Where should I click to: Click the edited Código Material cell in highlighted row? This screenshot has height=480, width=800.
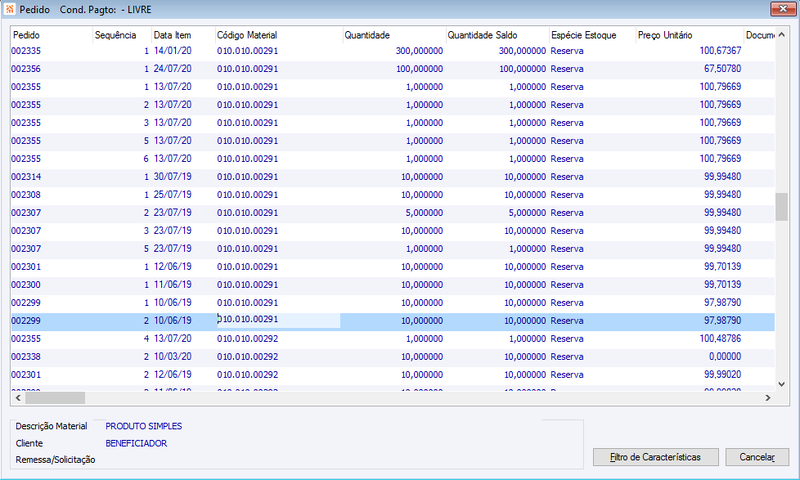click(279, 320)
